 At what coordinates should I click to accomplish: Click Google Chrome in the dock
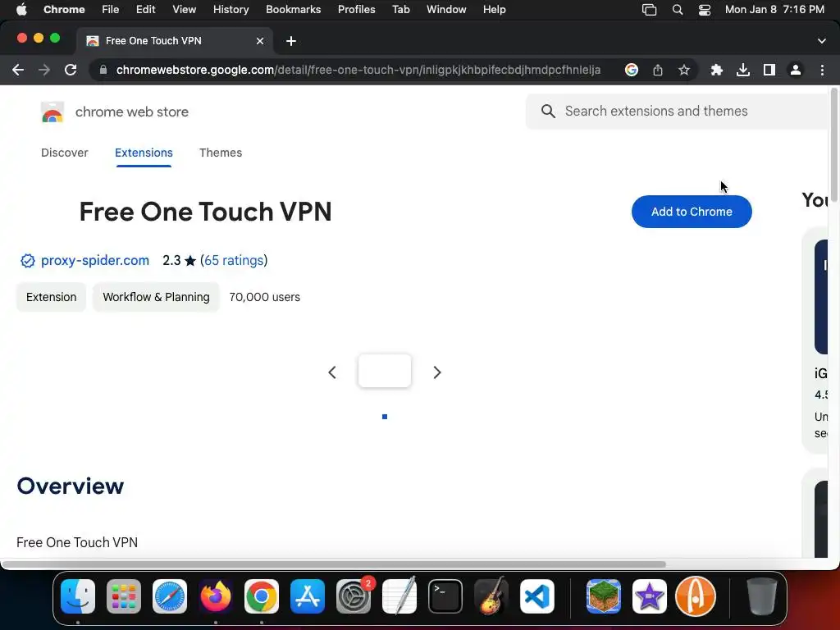click(262, 596)
